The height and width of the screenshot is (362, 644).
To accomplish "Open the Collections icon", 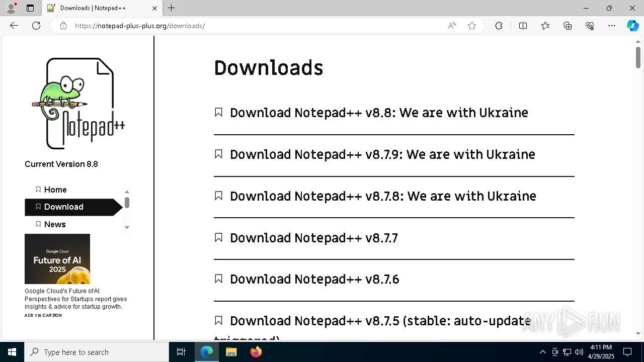I will pyautogui.click(x=568, y=26).
